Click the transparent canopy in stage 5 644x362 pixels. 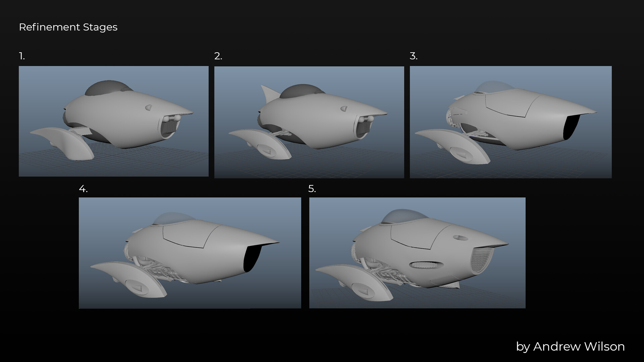pyautogui.click(x=405, y=217)
